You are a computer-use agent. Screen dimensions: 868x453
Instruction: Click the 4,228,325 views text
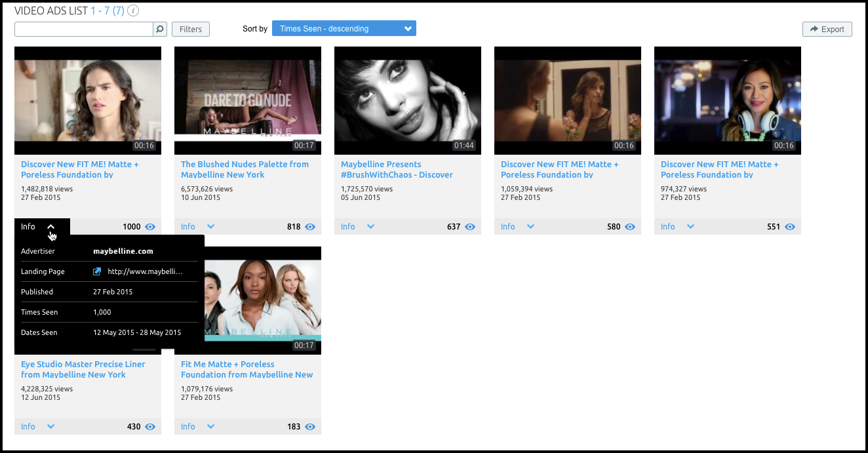coord(47,389)
